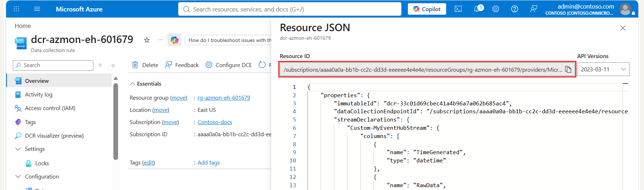
Task: Click the Subscription ID value text
Action: pos(234,134)
